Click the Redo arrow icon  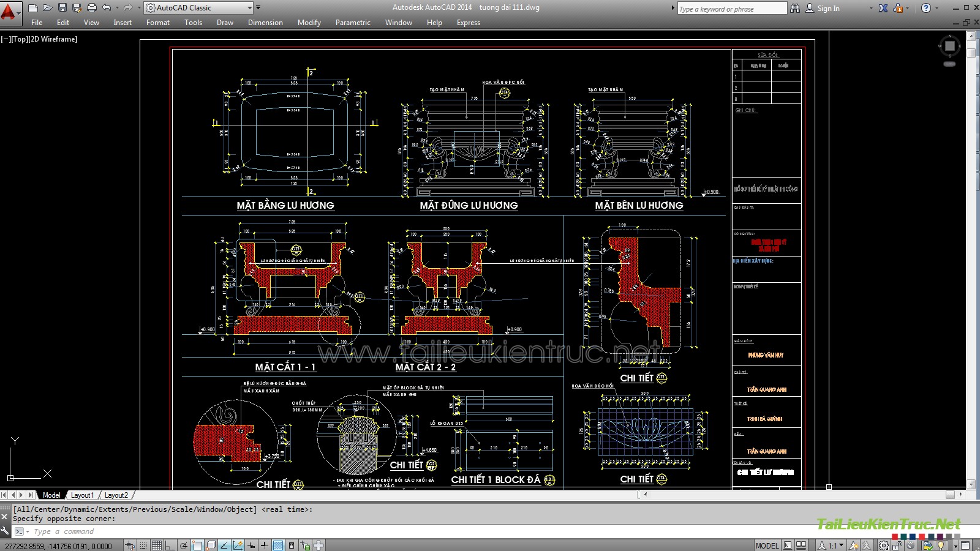(127, 8)
